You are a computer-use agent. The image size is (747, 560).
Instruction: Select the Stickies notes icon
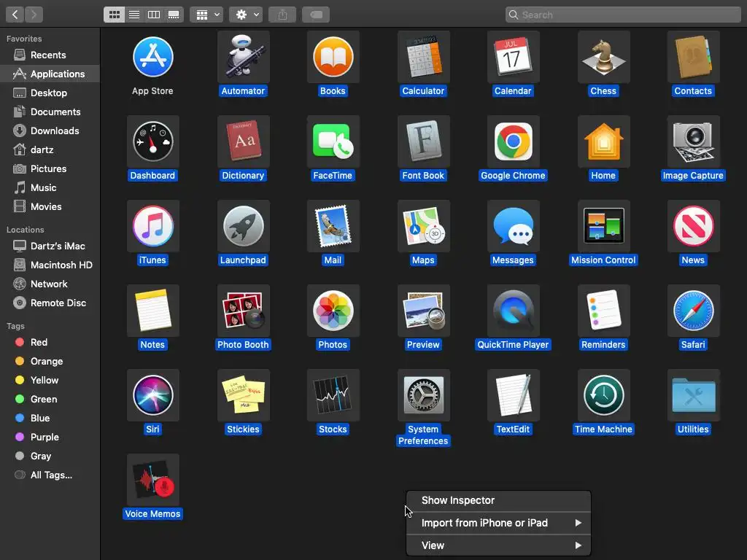(244, 395)
